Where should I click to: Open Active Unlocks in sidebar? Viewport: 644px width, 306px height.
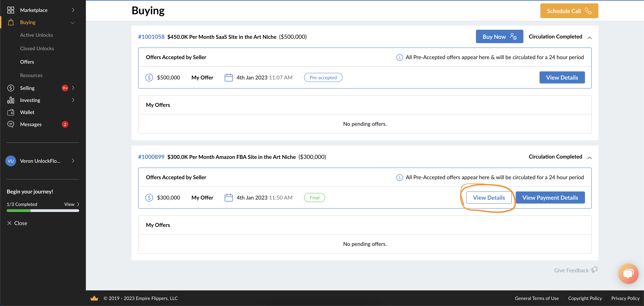[37, 35]
